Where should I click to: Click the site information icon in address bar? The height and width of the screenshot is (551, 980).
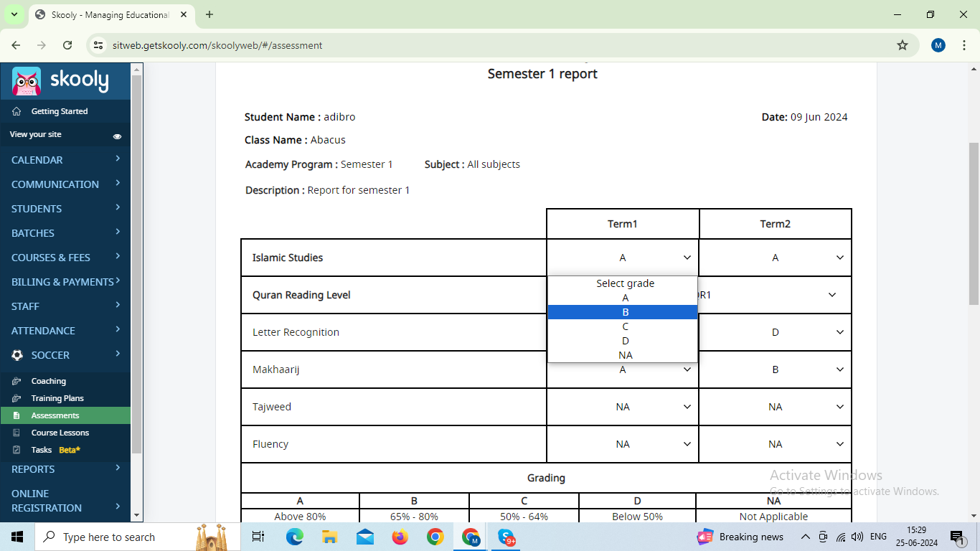click(x=98, y=45)
